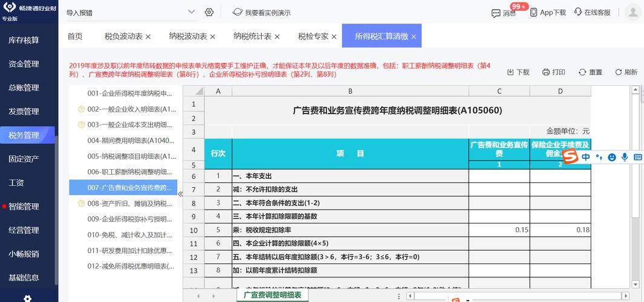Open the 消息 message icon

[496, 13]
